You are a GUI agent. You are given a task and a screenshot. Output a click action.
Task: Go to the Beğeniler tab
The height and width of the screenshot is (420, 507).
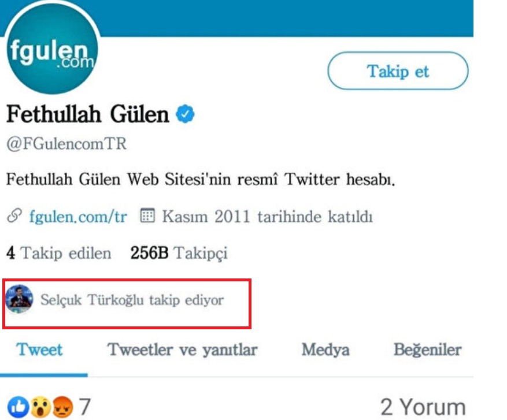(427, 350)
